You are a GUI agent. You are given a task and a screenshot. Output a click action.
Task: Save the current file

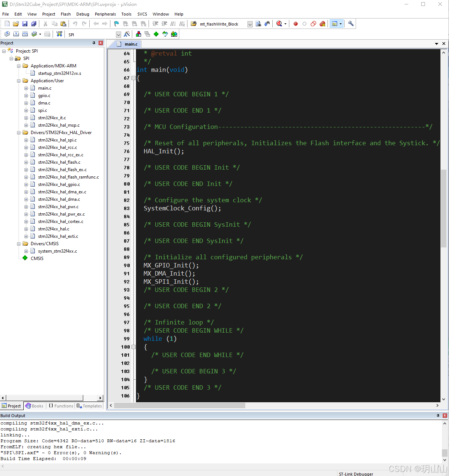(25, 24)
